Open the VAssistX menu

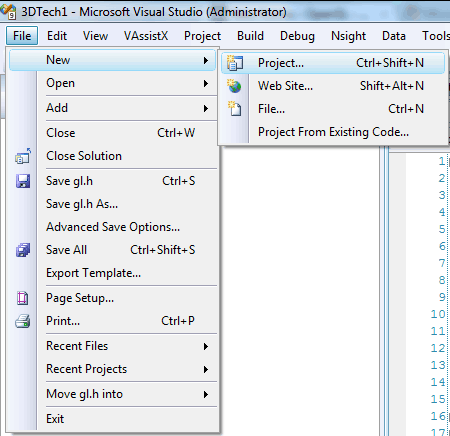click(146, 36)
